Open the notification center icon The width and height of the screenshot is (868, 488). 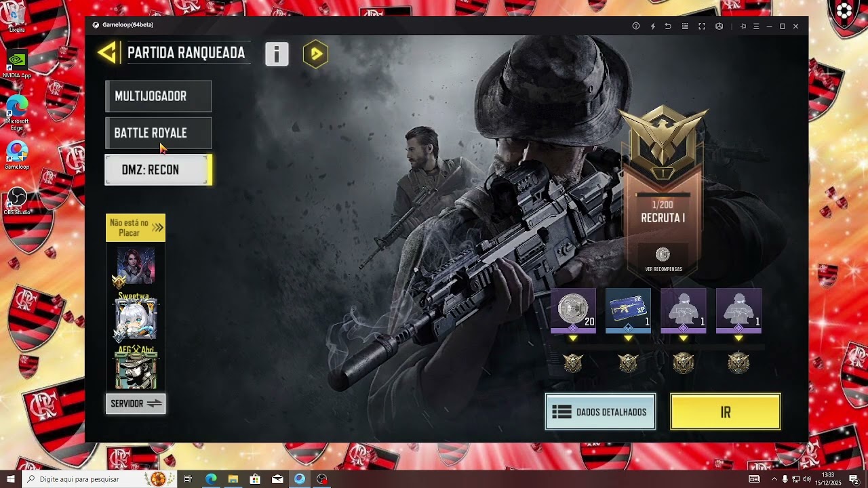(854, 479)
